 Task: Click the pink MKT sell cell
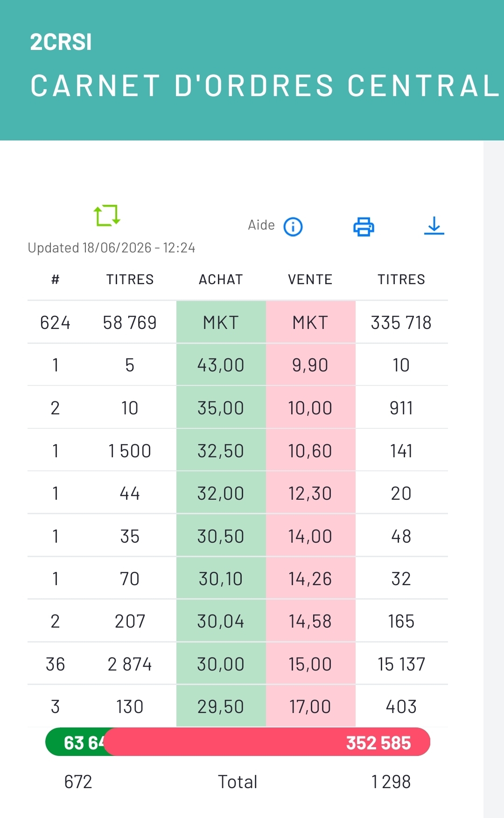pos(311,322)
